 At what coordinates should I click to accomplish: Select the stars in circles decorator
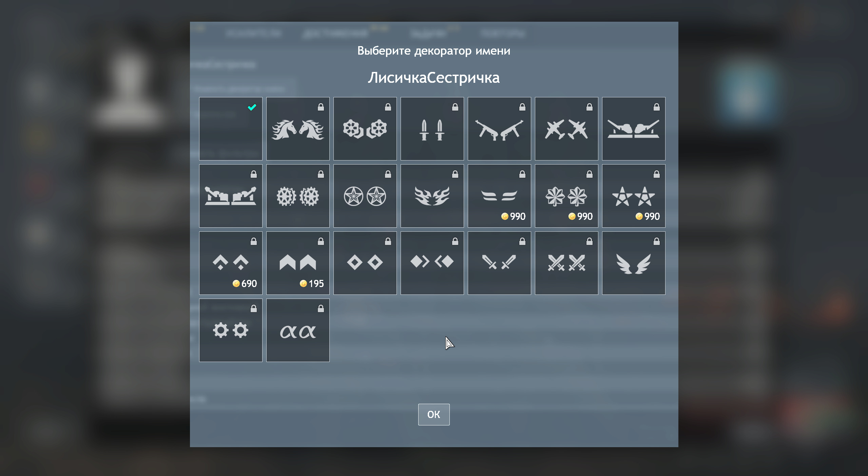[x=365, y=196]
